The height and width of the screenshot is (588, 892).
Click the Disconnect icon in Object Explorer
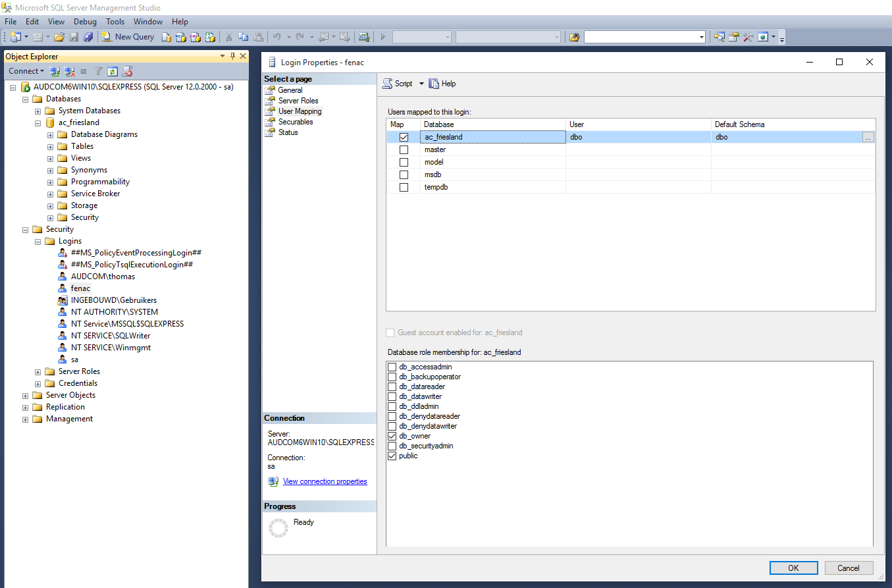click(69, 71)
